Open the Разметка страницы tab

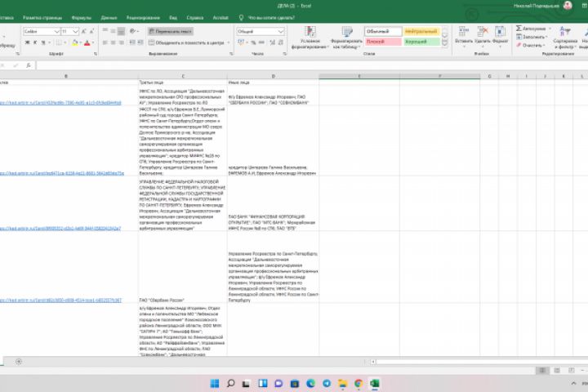(x=42, y=18)
